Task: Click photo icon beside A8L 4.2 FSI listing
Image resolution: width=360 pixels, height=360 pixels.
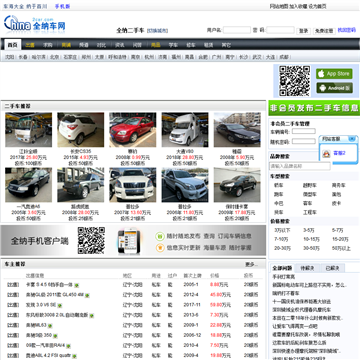Action: pos(75,356)
